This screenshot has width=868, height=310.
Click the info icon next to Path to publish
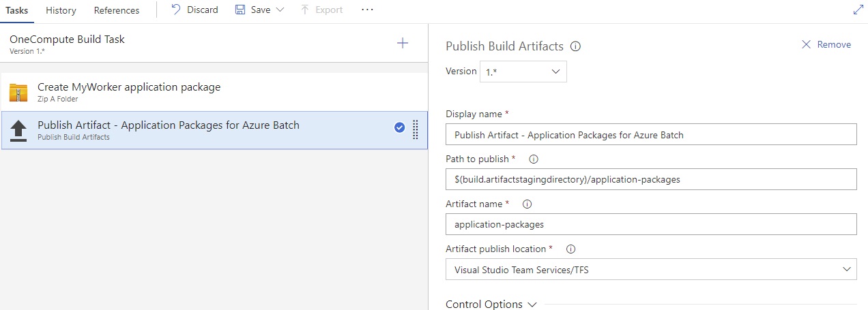click(534, 159)
